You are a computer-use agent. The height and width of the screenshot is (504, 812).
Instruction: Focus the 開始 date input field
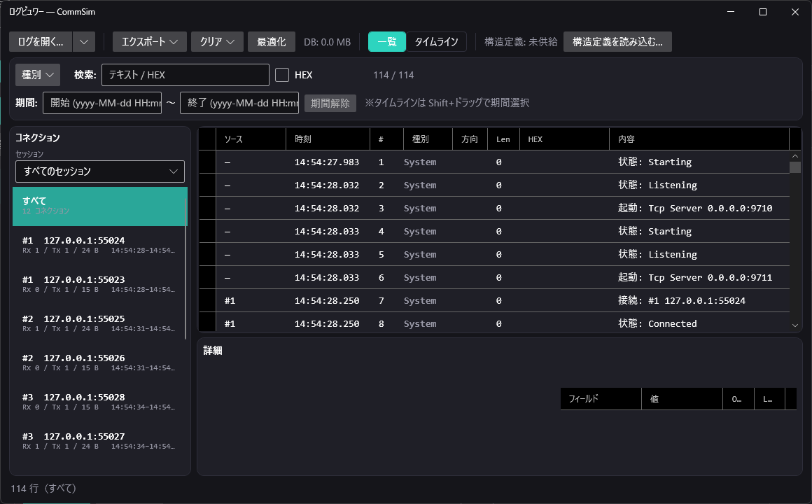point(102,103)
